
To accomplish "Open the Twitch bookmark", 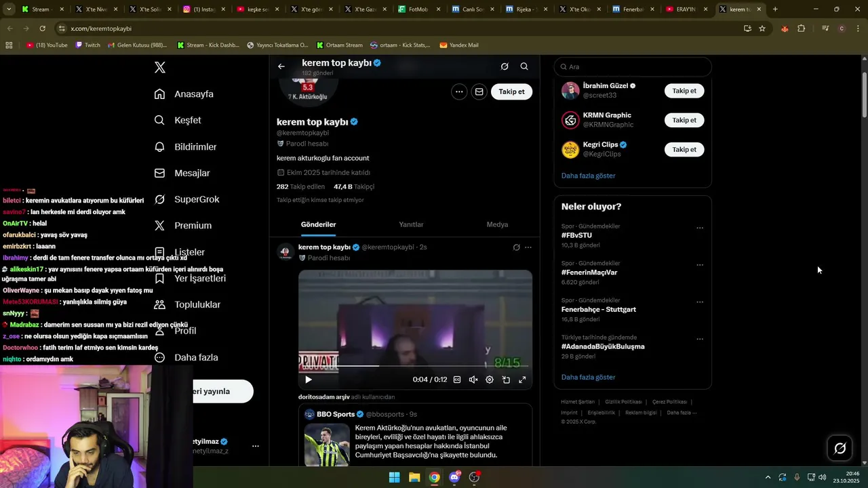I will (87, 45).
